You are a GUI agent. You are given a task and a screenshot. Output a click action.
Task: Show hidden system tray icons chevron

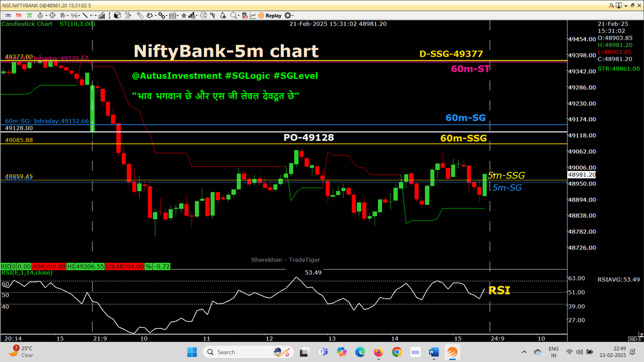pyautogui.click(x=524, y=352)
